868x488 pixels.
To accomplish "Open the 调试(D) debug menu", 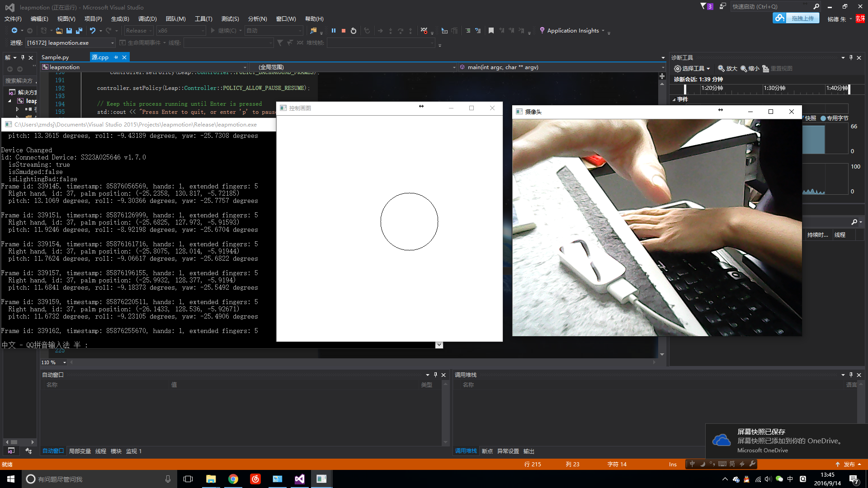I will 147,19.
